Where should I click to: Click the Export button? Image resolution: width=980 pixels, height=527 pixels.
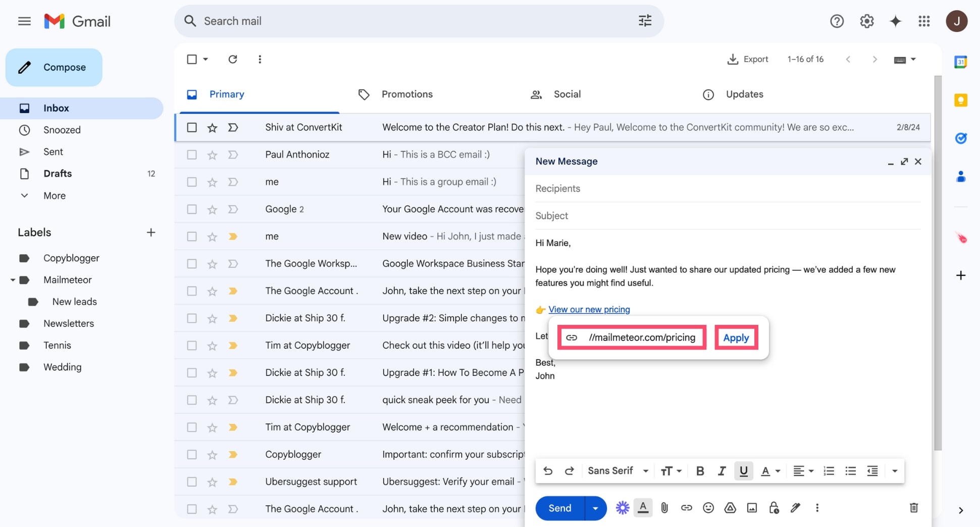[x=747, y=59]
